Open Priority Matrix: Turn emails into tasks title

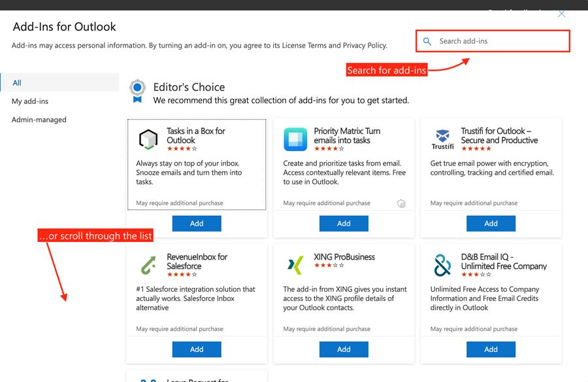click(347, 135)
